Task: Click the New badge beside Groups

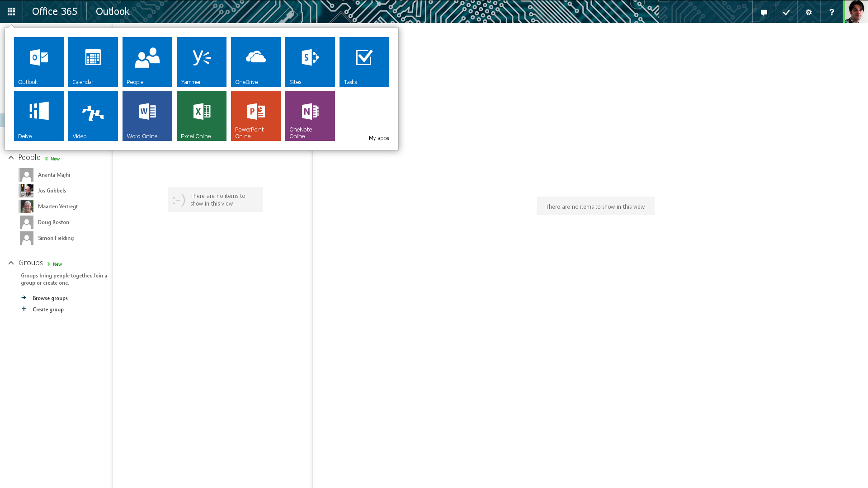Action: [55, 264]
